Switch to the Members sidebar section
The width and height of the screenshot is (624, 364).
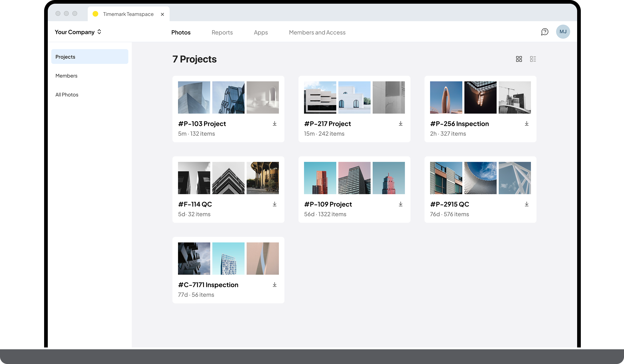66,76
